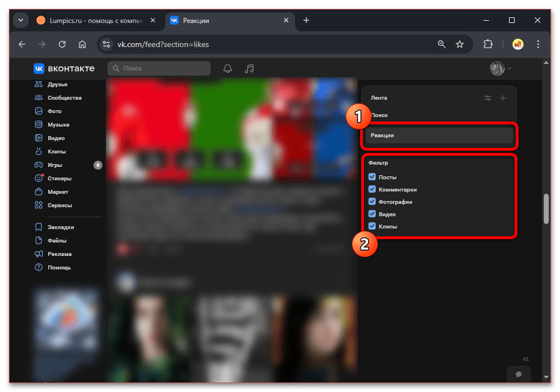Click the VK search input field

(159, 68)
